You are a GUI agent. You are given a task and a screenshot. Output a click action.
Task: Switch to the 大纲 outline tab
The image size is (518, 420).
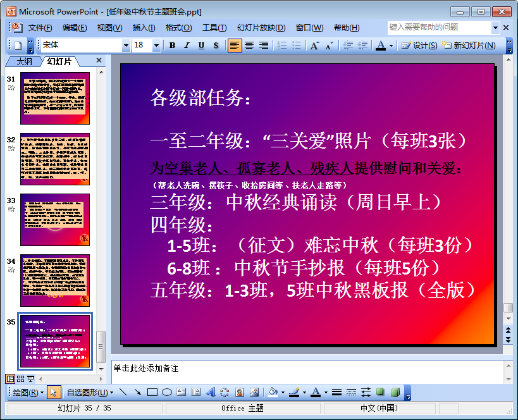click(x=24, y=61)
